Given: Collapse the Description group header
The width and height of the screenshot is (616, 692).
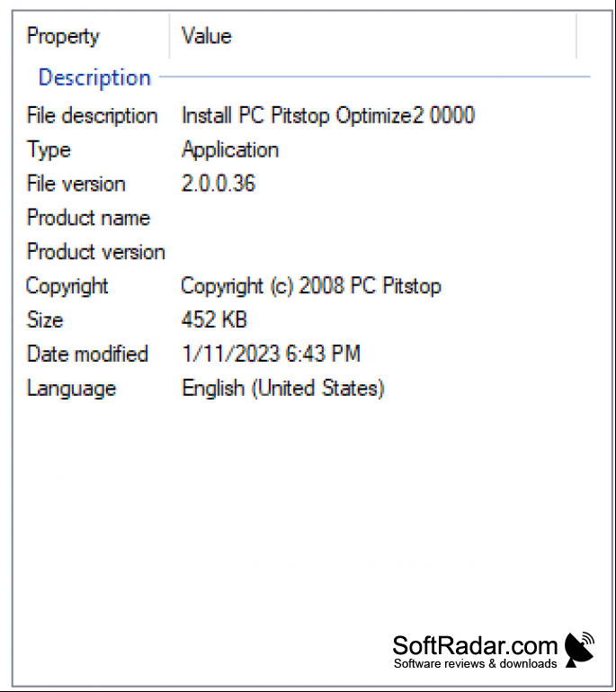Looking at the screenshot, I should tap(94, 77).
